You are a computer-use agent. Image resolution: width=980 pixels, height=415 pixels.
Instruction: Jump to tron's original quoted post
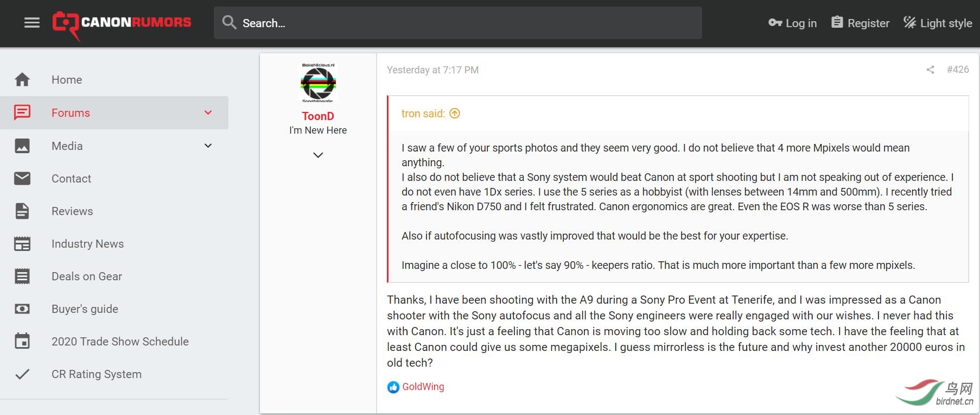click(x=455, y=114)
